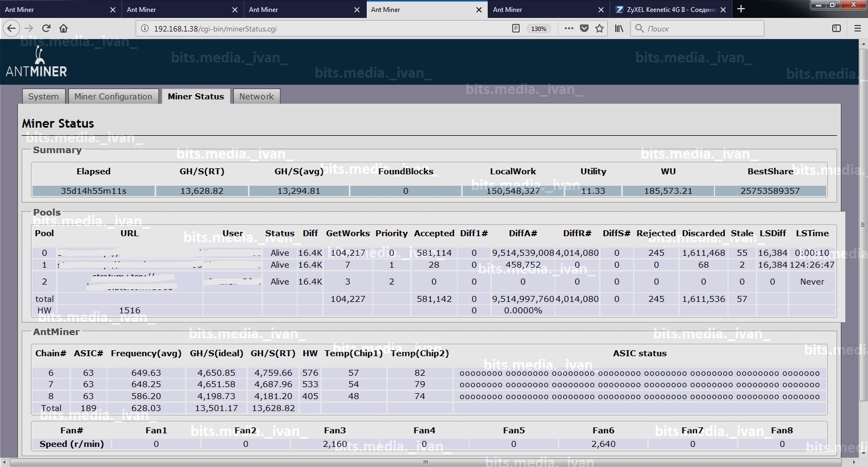The width and height of the screenshot is (868, 467).
Task: Click the vertical scrollbar down arrow
Action: pos(863,454)
